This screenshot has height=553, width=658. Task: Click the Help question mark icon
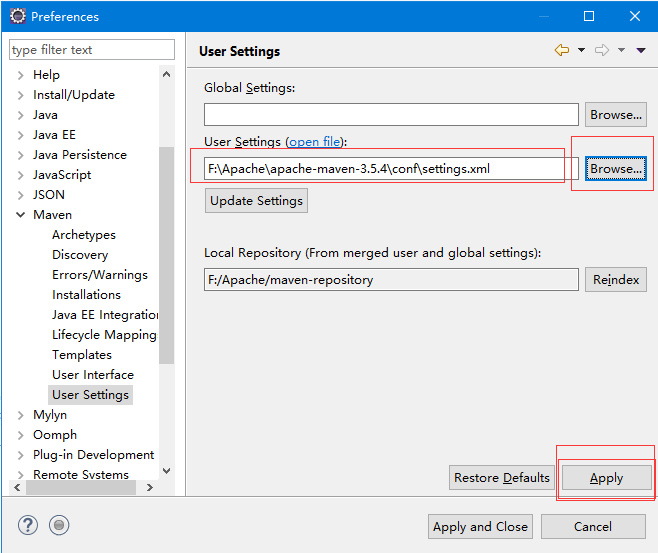point(28,525)
